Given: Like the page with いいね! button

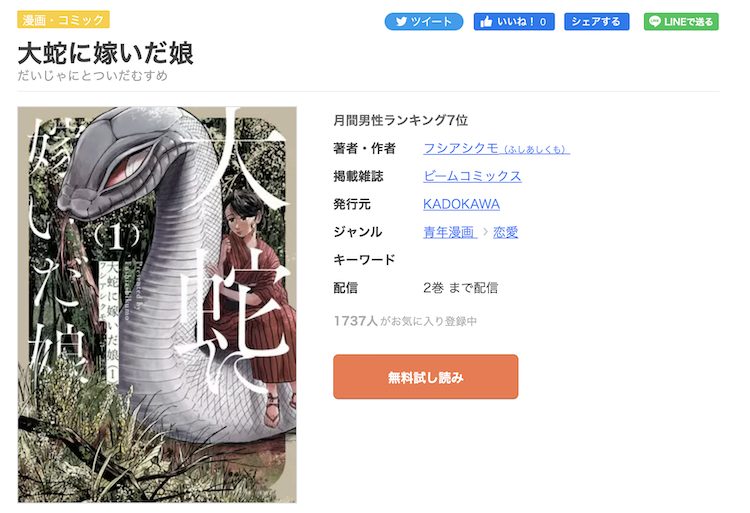Looking at the screenshot, I should pyautogui.click(x=514, y=22).
